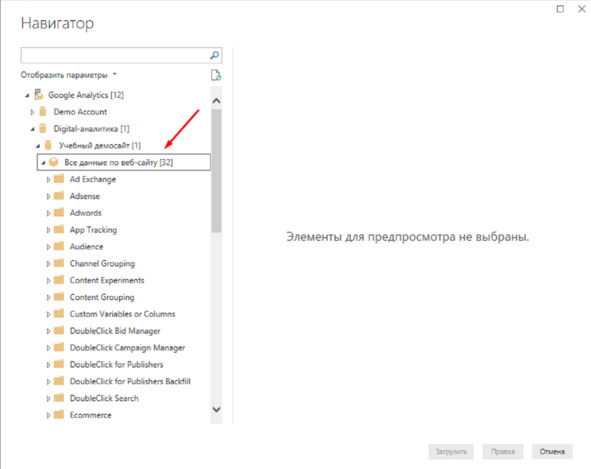Click the Отмена button
This screenshot has height=469, width=591.
point(552,451)
